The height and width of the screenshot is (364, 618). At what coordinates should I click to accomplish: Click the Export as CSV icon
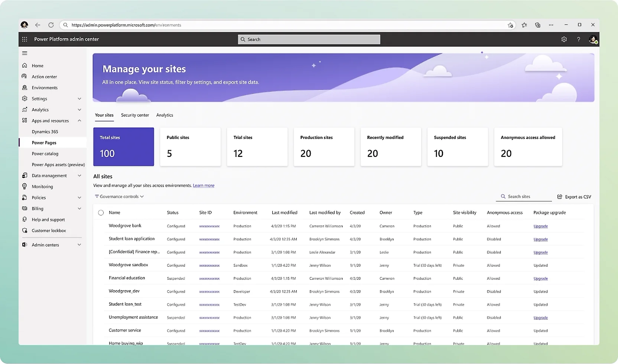click(560, 197)
